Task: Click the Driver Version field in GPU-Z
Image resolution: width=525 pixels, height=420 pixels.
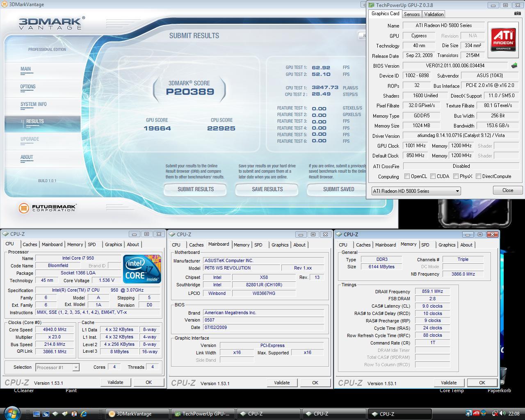Action: click(461, 135)
